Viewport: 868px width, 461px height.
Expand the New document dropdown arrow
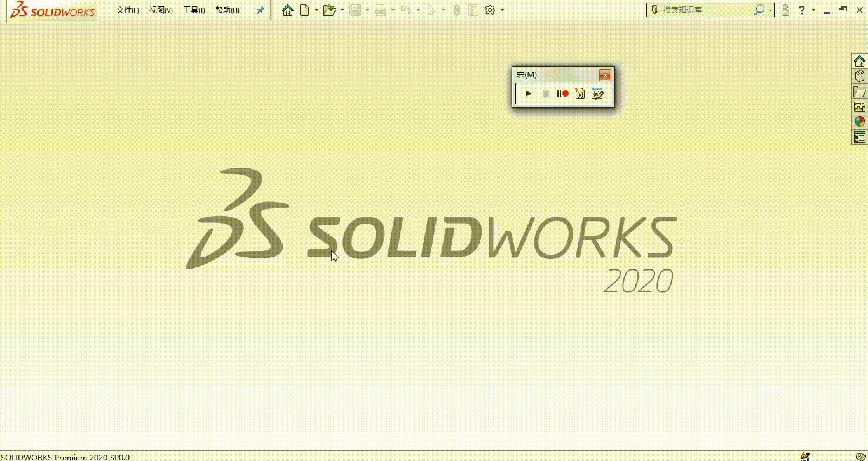point(316,10)
